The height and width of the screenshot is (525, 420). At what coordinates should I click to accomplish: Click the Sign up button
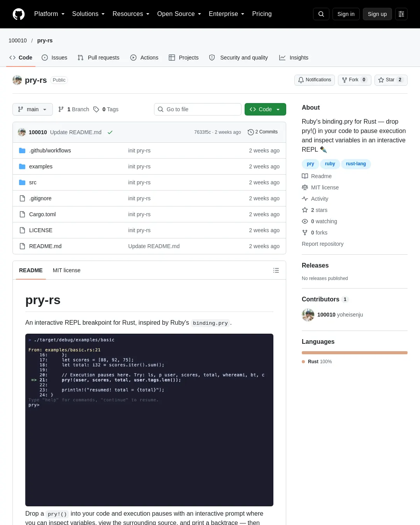(x=377, y=14)
